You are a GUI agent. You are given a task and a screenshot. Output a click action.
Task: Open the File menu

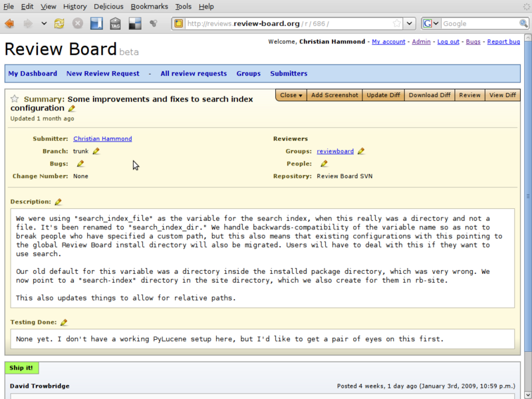click(9, 7)
